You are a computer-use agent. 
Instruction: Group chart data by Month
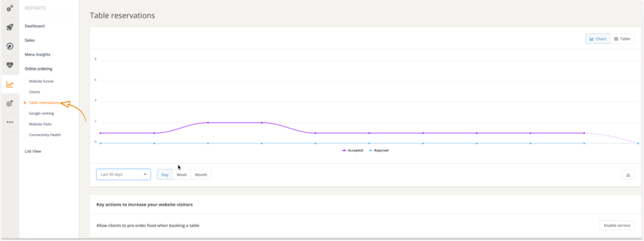201,175
